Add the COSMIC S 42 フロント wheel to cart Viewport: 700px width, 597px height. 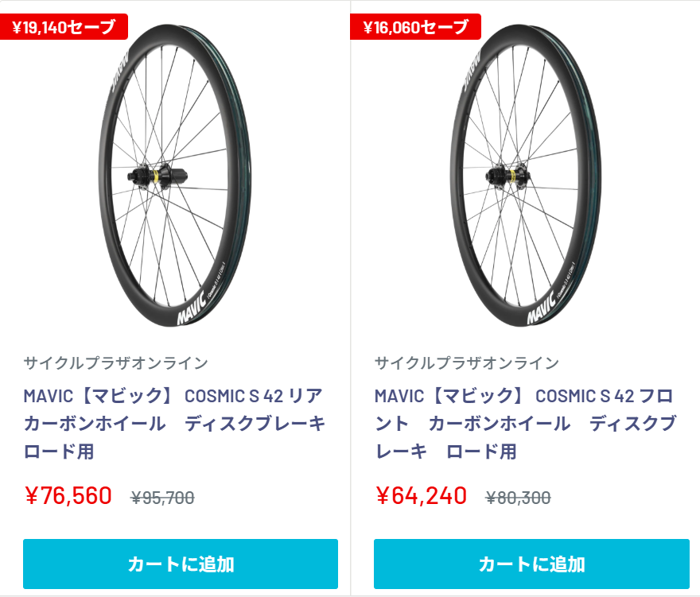coord(531,564)
